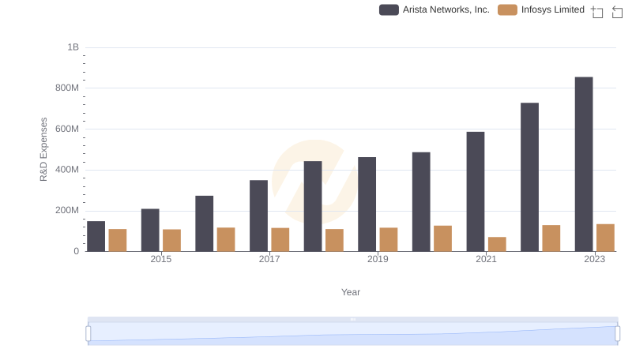Click the Infosys bar for 2019

tap(389, 239)
